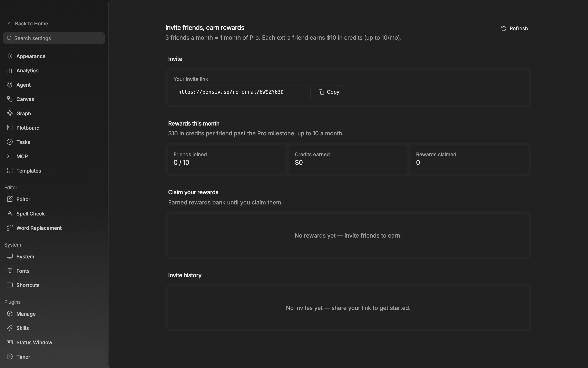Click the Word Replacement icon
Screen dimensions: 588x368
click(10, 228)
